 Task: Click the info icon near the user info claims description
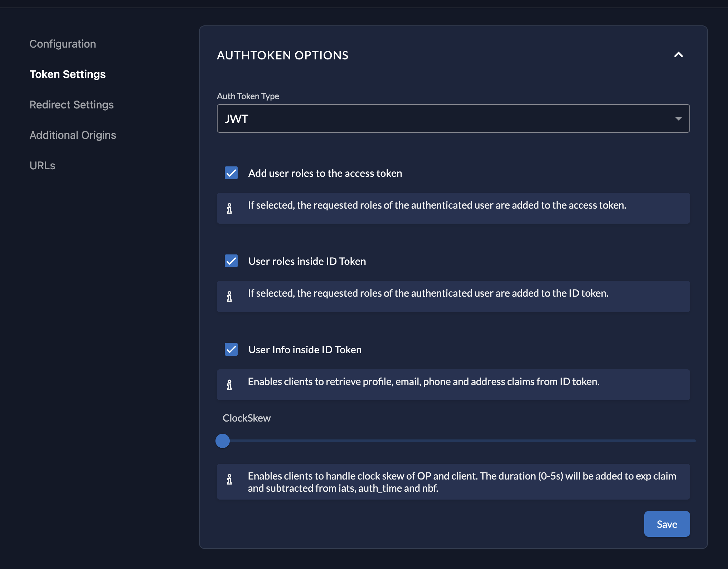coord(230,385)
